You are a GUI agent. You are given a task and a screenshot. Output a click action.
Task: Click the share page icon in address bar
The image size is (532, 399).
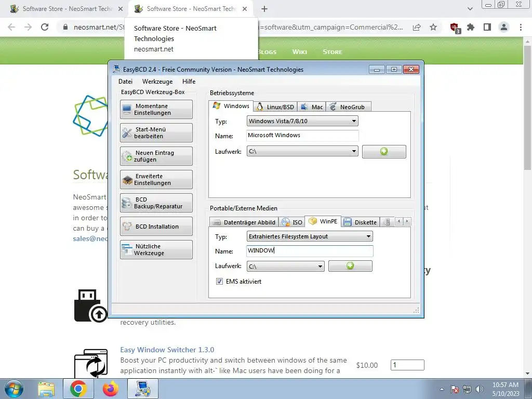click(417, 27)
